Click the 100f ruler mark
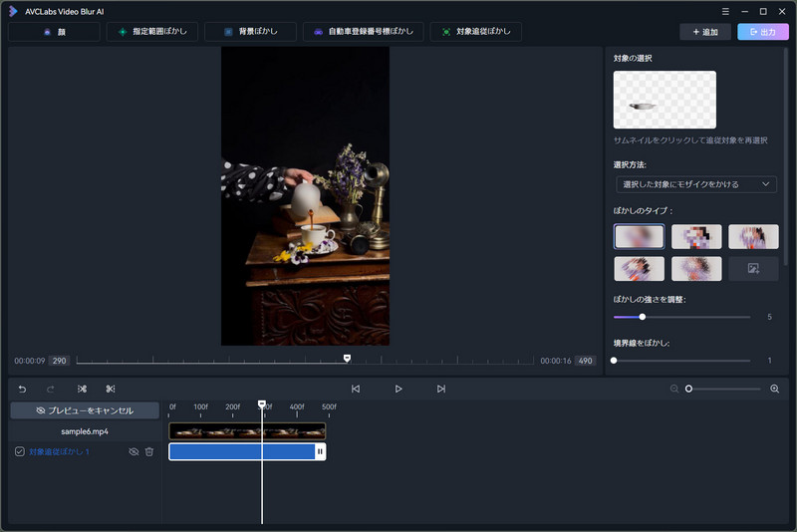 200,407
